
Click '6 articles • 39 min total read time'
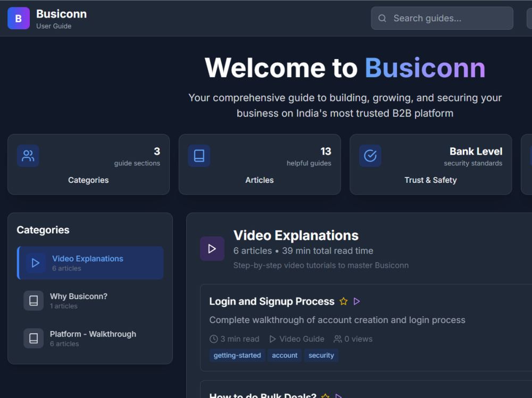[x=303, y=251]
